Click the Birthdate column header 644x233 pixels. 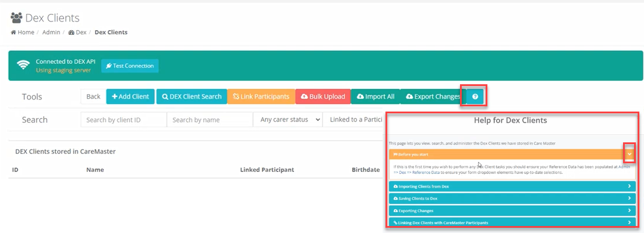(x=366, y=170)
